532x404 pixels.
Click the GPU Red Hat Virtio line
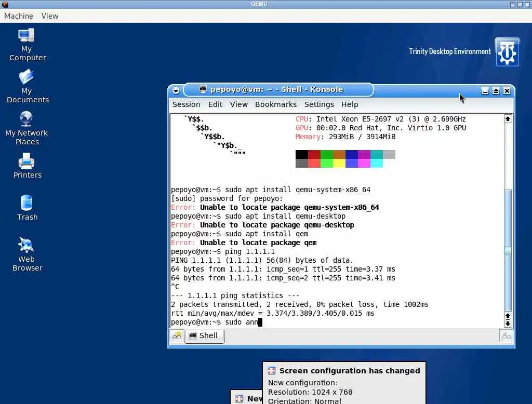click(381, 128)
